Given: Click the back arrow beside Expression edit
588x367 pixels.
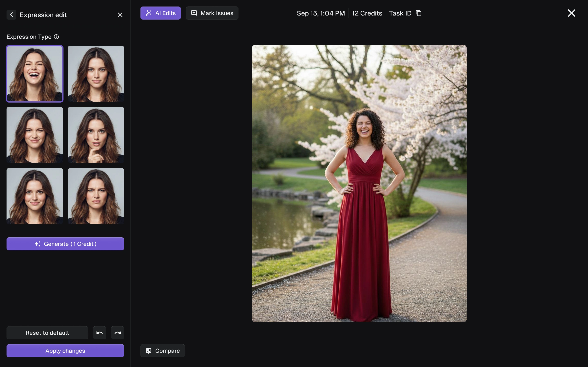Looking at the screenshot, I should tap(11, 15).
